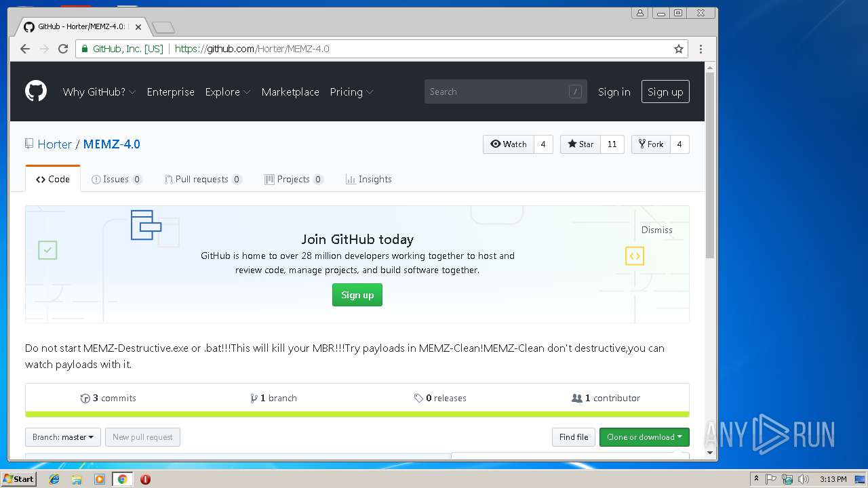The width and height of the screenshot is (868, 488).
Task: View the stargazers count 11
Action: (612, 144)
